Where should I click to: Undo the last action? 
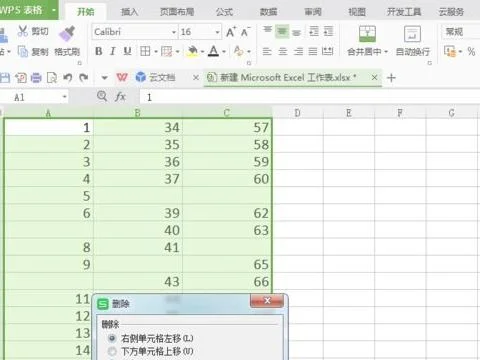[x=68, y=78]
